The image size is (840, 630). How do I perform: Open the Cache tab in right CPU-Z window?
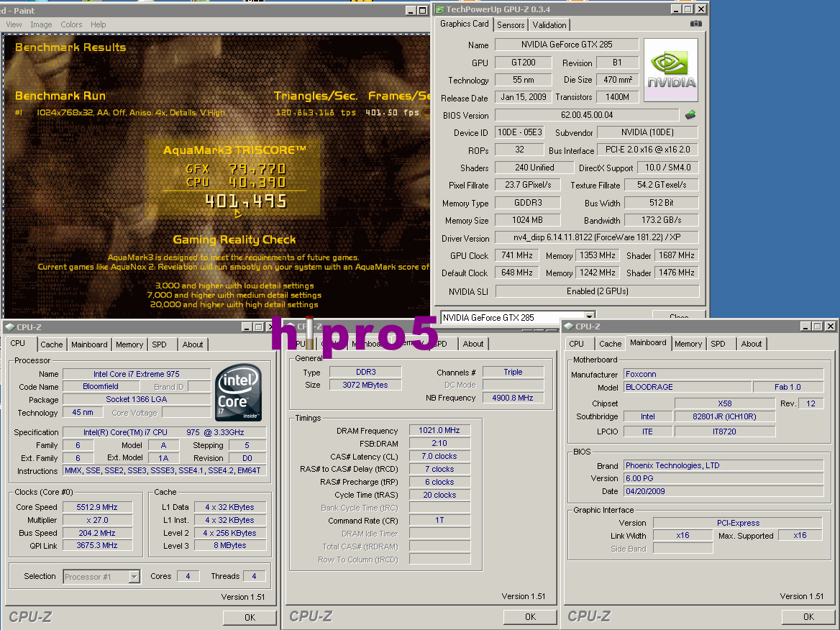click(610, 344)
